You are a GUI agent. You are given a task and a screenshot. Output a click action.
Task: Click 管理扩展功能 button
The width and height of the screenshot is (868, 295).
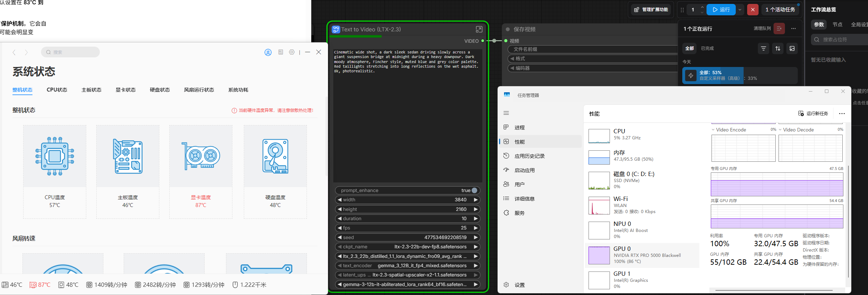[651, 10]
